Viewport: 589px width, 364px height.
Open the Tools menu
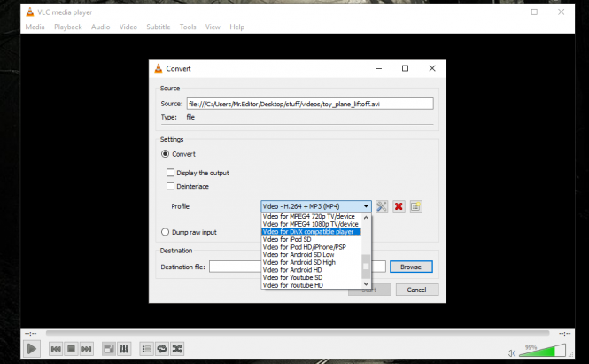tap(188, 27)
